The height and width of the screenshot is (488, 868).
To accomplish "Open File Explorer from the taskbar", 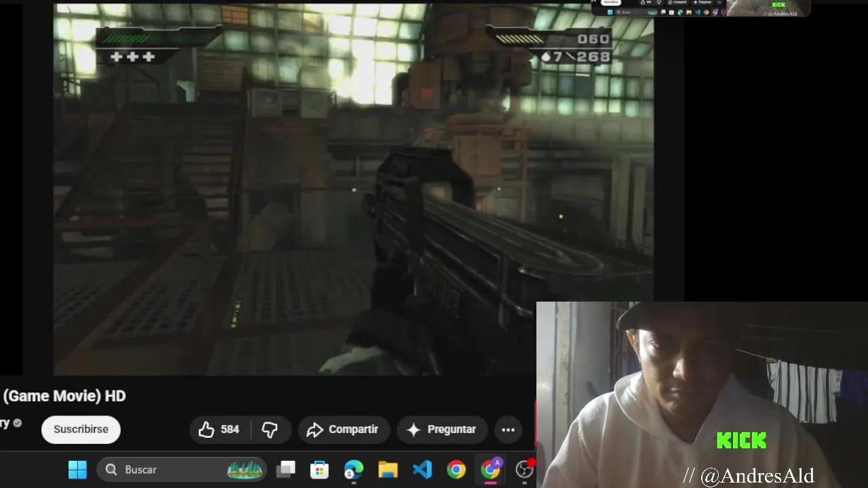I will (x=388, y=469).
